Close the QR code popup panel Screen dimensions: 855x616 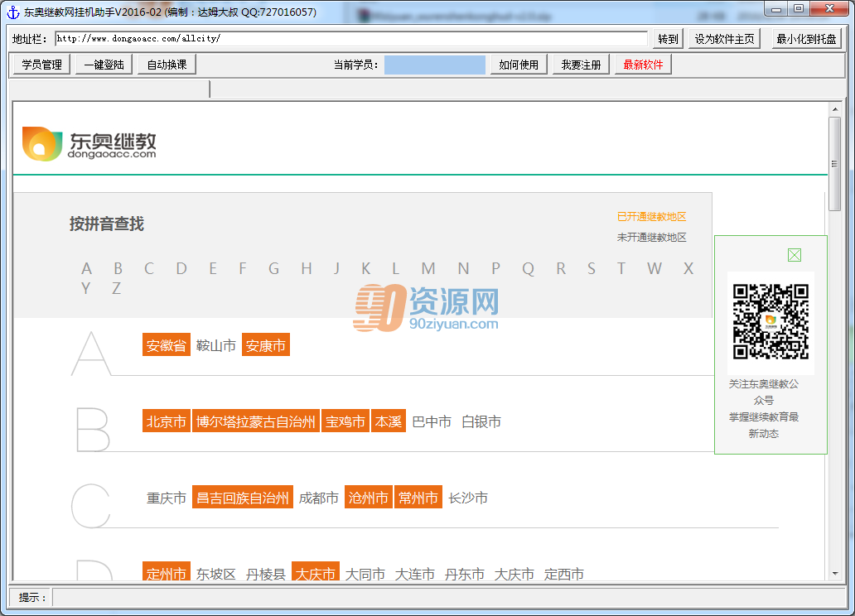[x=795, y=254]
